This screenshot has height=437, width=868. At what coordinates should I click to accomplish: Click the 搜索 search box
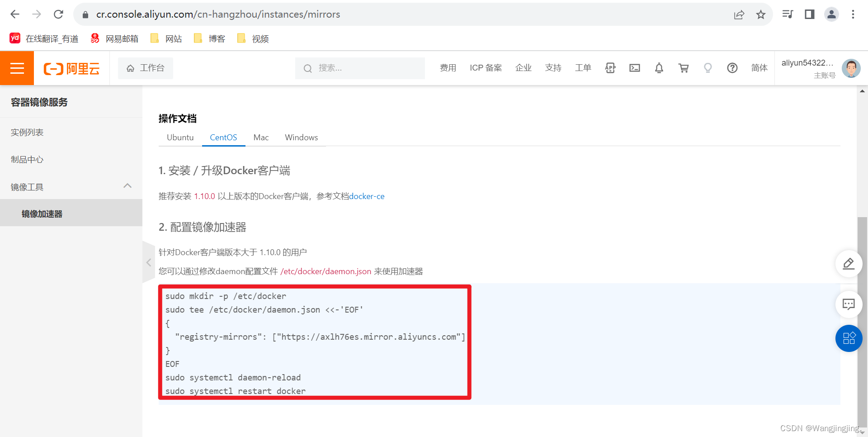click(360, 68)
